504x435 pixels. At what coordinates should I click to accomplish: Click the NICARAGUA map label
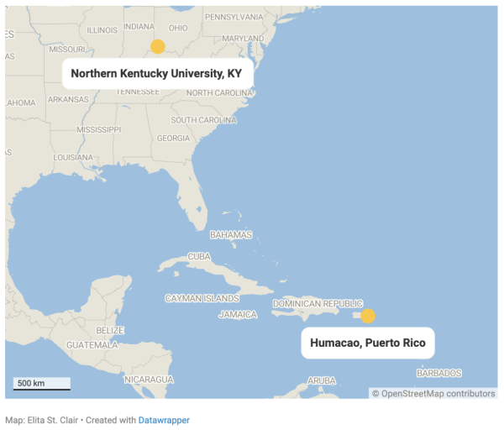coord(149,380)
